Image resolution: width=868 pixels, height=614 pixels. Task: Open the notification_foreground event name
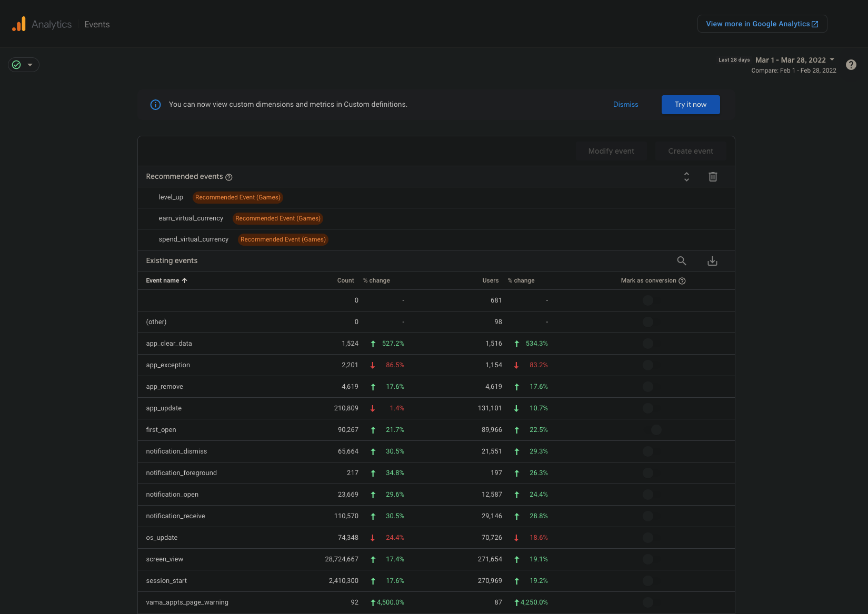pos(181,473)
